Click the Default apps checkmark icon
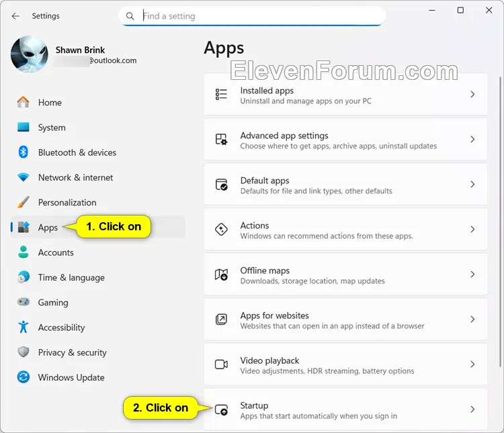504x433 pixels. tap(221, 185)
